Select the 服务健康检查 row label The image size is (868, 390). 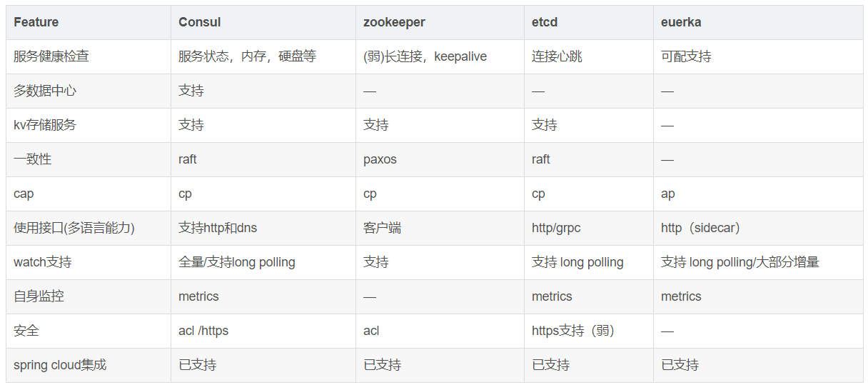51,56
